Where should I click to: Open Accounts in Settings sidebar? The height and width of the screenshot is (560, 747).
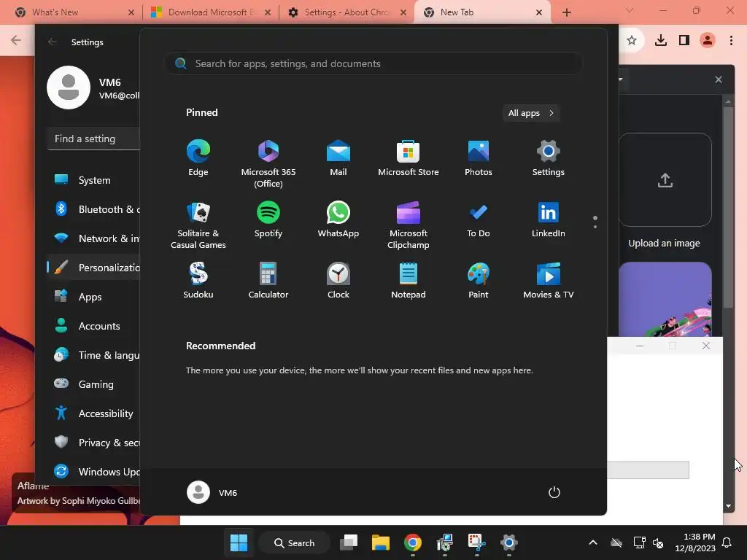(x=94, y=326)
